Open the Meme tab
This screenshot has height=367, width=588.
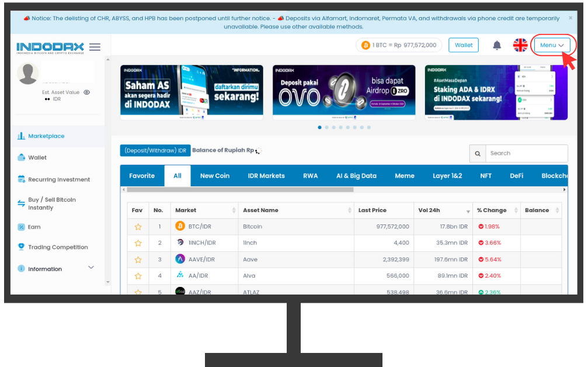tap(405, 176)
